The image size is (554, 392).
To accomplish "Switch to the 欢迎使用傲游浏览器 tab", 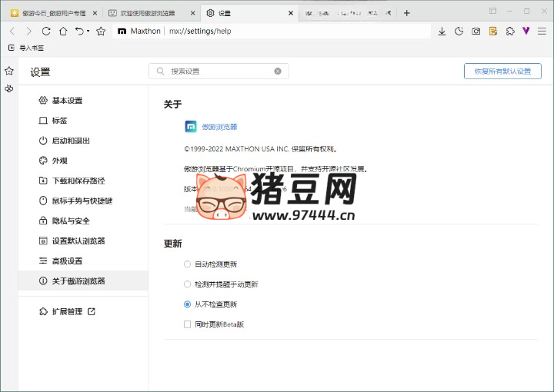I will click(x=152, y=13).
